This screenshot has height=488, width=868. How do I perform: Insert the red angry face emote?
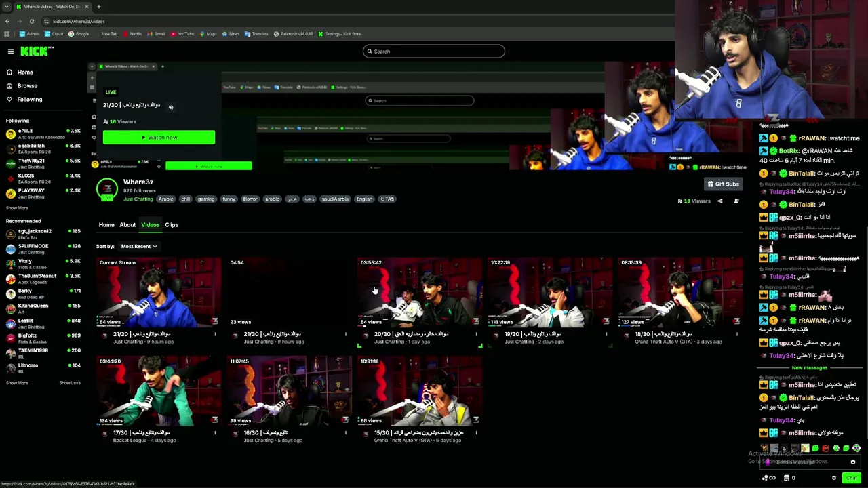tap(825, 448)
